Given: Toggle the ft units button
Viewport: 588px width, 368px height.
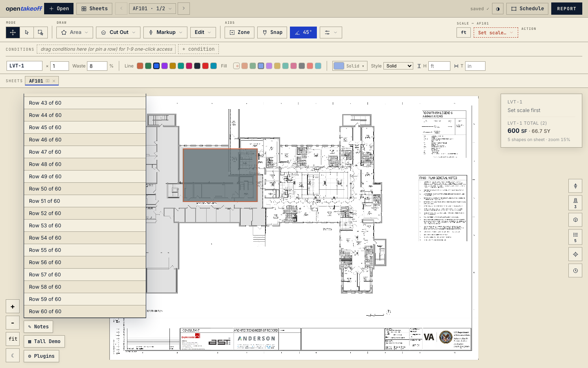Looking at the screenshot, I should click(x=463, y=33).
